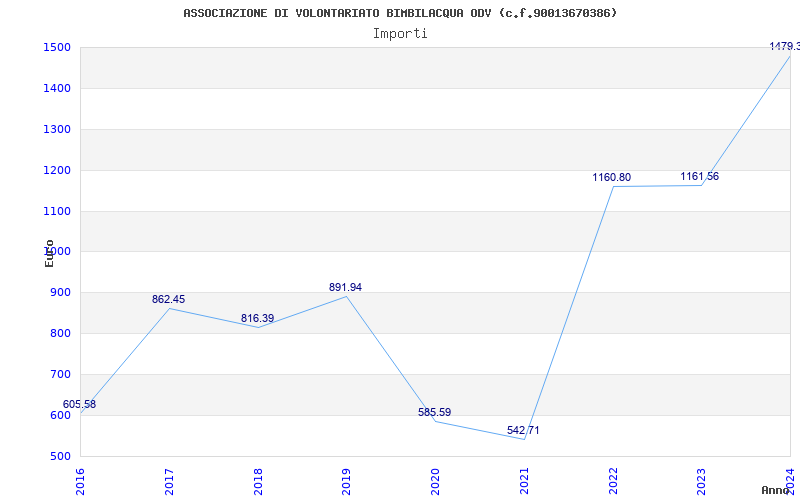
Task: Click the Anno axis label
Action: tap(776, 490)
